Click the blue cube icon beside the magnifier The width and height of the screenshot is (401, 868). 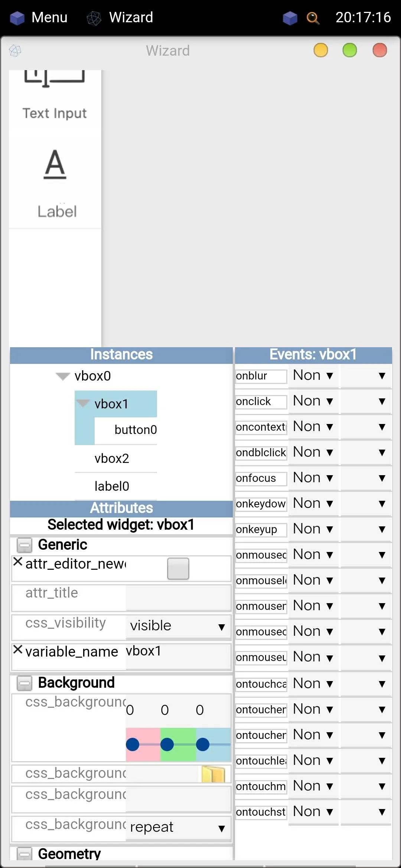(290, 17)
